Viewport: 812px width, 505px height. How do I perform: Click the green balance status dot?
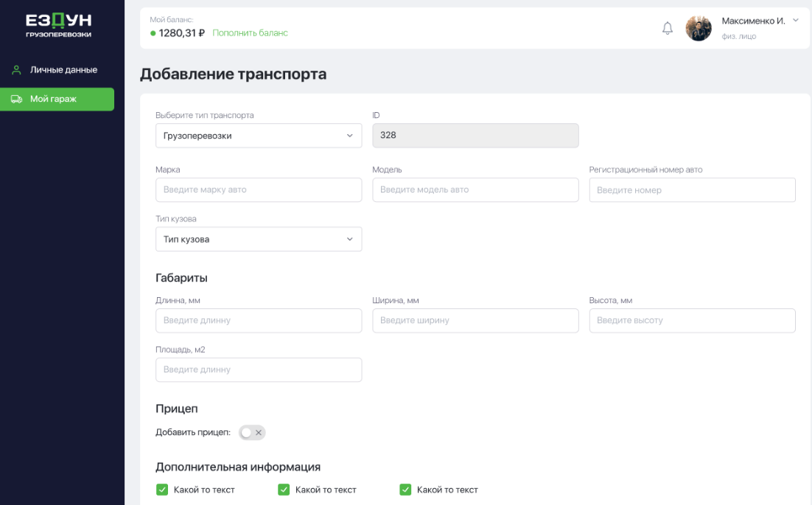point(153,33)
